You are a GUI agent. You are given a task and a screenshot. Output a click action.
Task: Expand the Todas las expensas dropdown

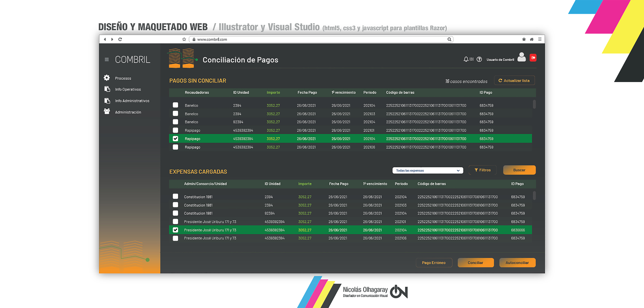coord(427,170)
